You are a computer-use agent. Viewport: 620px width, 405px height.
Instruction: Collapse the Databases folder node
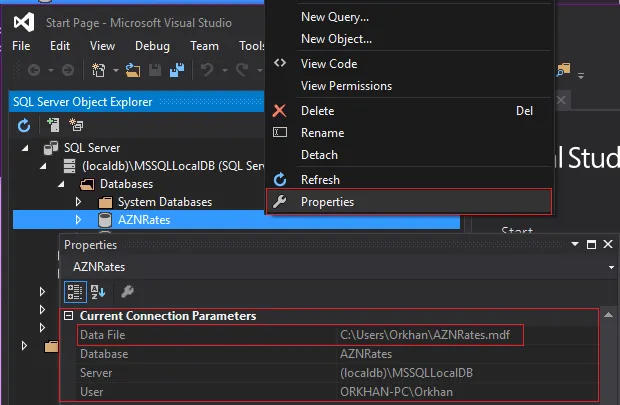61,184
